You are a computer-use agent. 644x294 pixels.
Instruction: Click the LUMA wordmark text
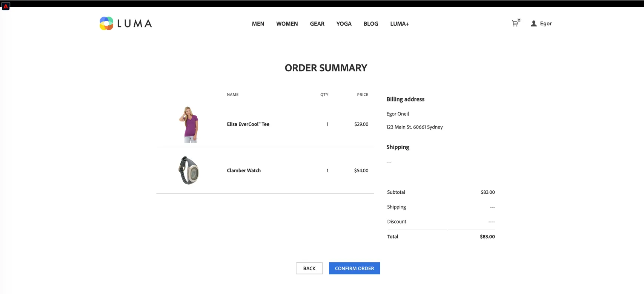pyautogui.click(x=135, y=23)
